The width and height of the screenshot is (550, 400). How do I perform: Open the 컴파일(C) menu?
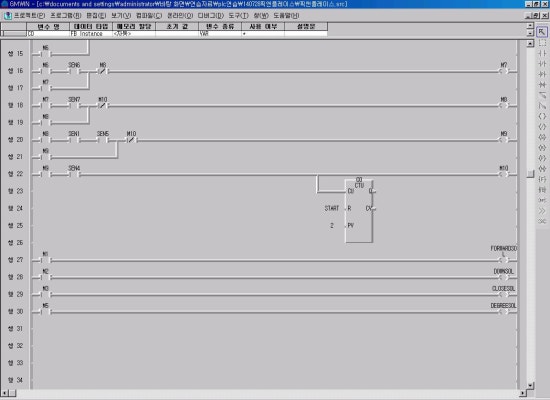click(149, 16)
